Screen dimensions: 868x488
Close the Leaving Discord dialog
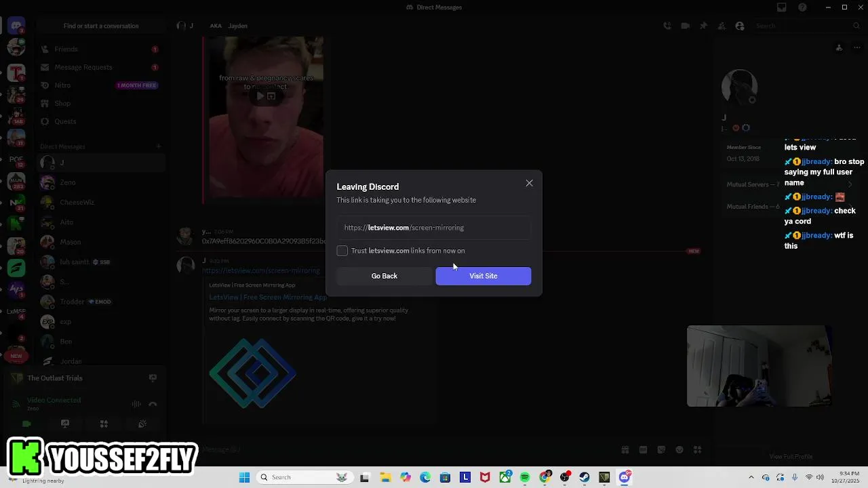click(529, 183)
